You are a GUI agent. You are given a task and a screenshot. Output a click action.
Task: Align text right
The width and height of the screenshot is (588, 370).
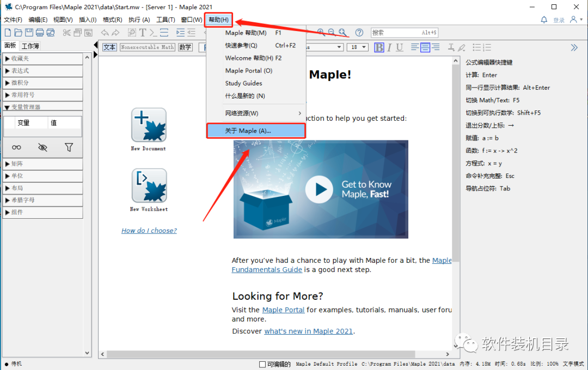(x=436, y=47)
